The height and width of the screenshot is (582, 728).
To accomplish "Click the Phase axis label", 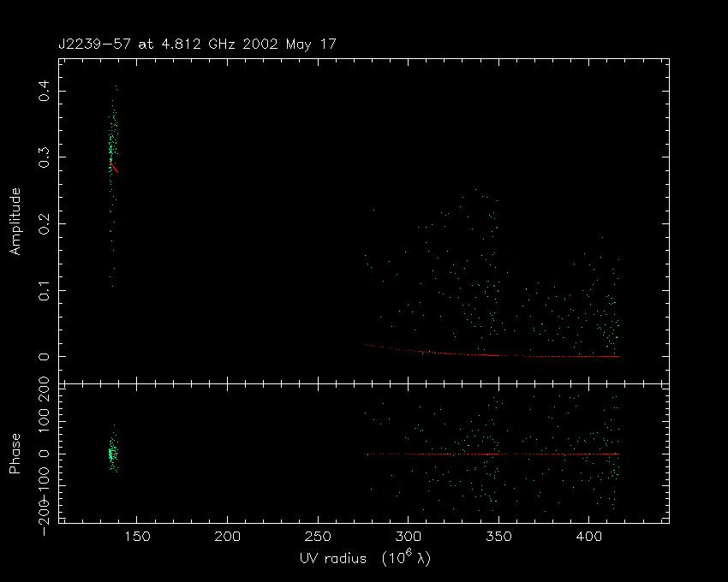I will click(15, 454).
